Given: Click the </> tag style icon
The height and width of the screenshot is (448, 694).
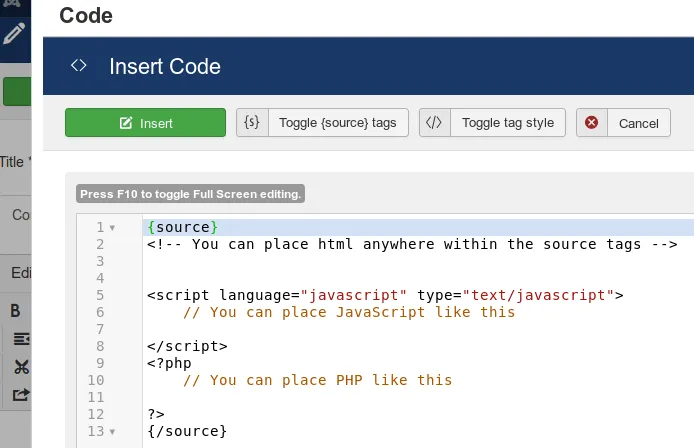Looking at the screenshot, I should (x=434, y=122).
